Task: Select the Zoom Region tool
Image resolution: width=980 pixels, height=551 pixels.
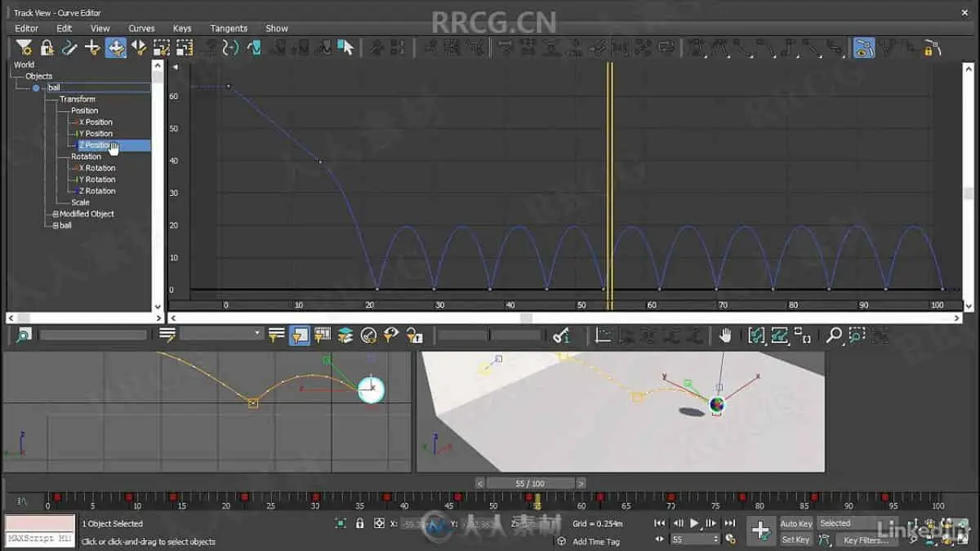Action: pos(857,335)
